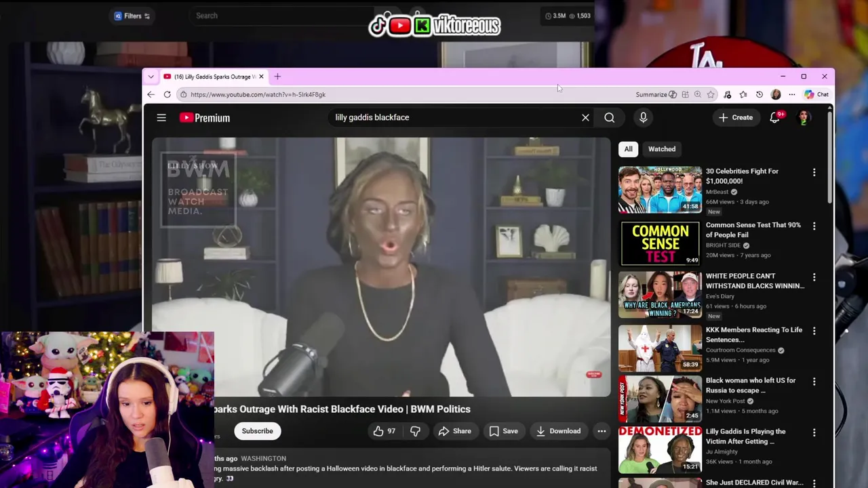The image size is (868, 488).
Task: Click the zoom magnifier in address bar
Action: (697, 95)
